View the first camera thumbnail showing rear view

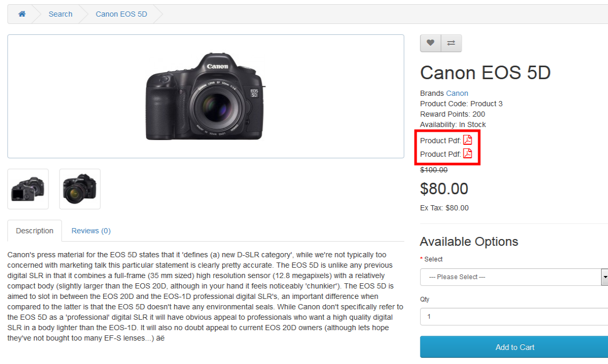(x=28, y=189)
